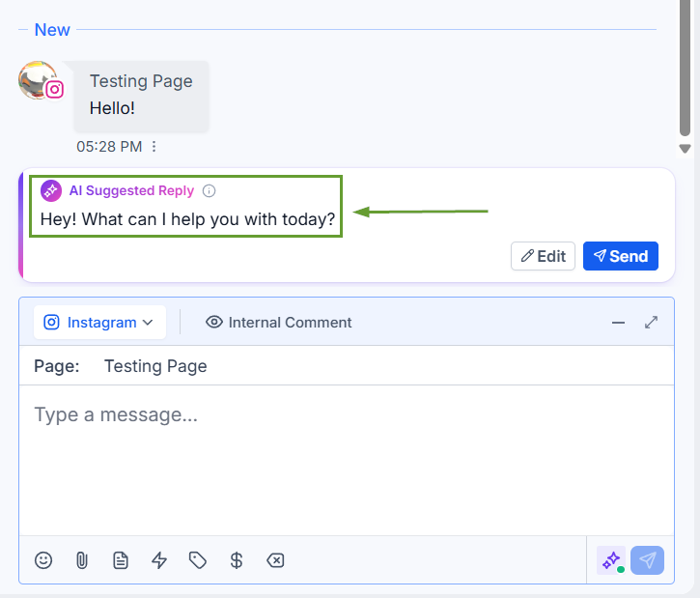
Task: Click the clear message backspace icon
Action: click(275, 560)
